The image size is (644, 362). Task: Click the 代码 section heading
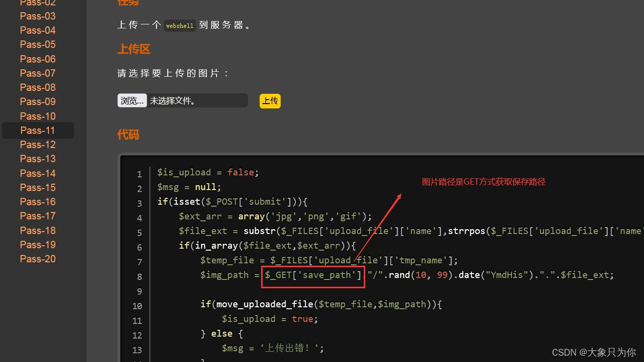coord(128,134)
